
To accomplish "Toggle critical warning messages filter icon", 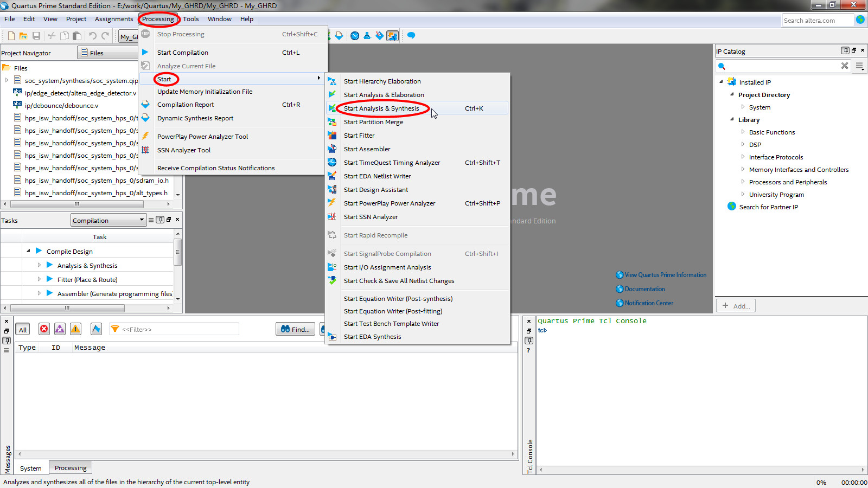I will (60, 329).
